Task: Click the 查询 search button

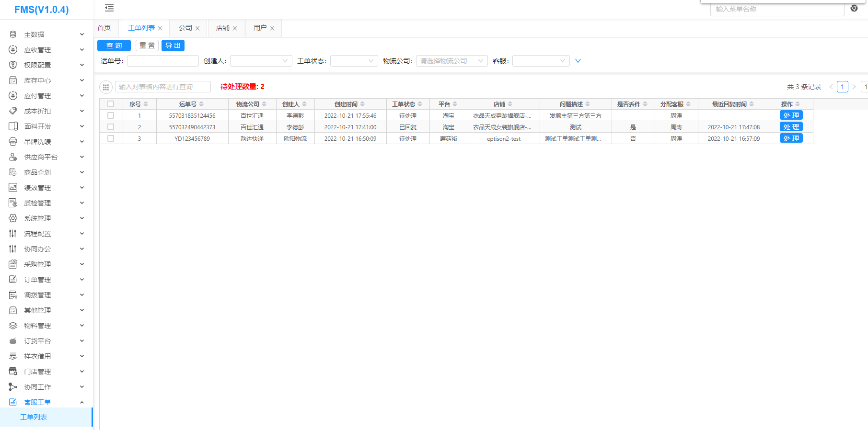Action: pyautogui.click(x=114, y=45)
